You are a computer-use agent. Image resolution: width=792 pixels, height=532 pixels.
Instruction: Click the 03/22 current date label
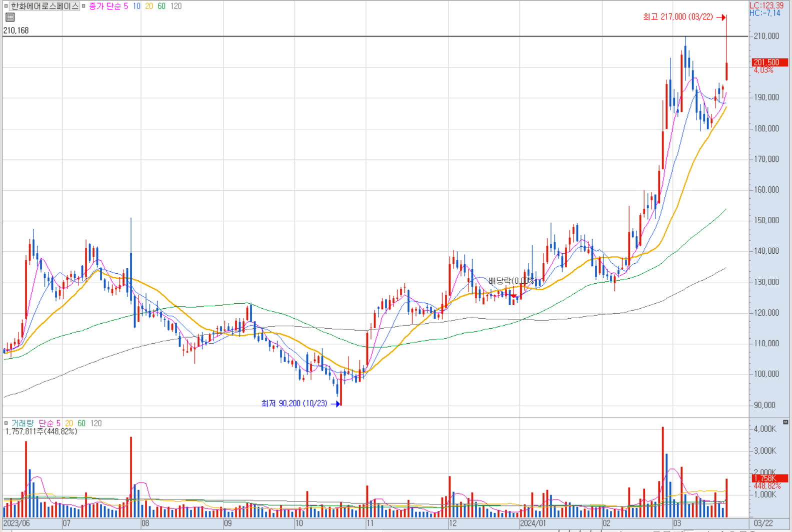(x=763, y=524)
